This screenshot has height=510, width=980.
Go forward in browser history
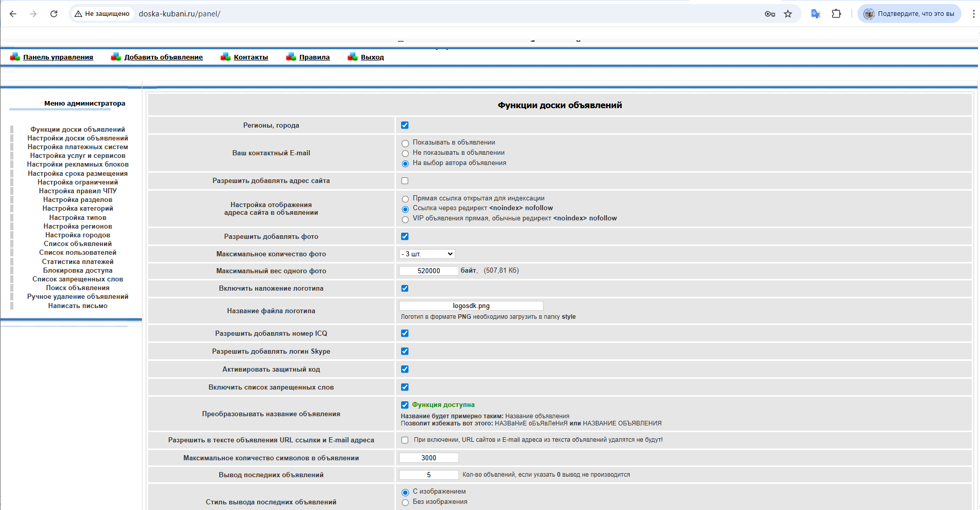33,14
